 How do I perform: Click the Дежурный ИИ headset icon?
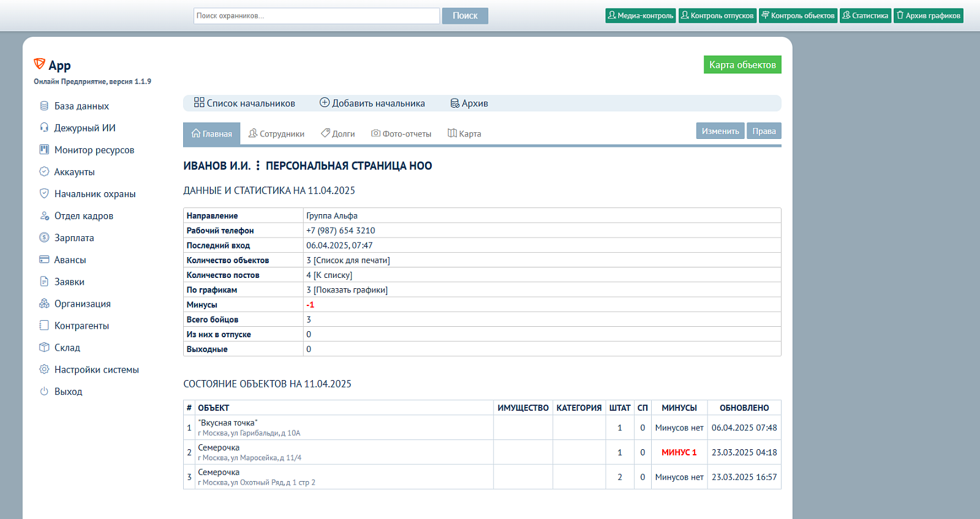(44, 128)
